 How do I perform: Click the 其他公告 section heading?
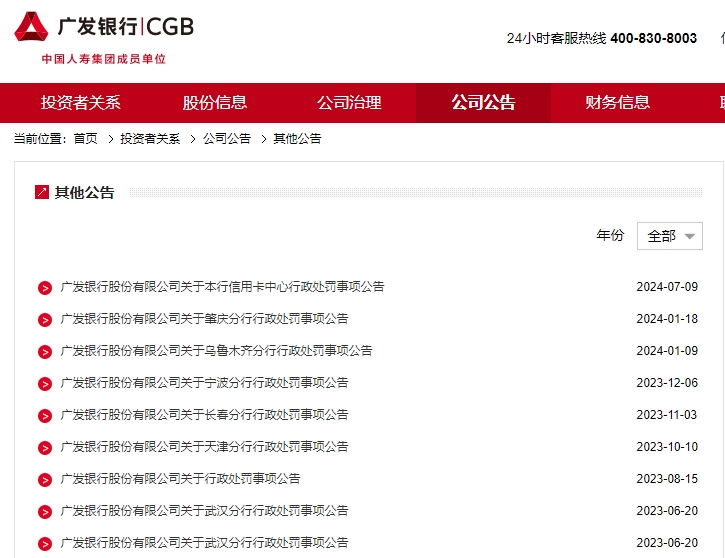pyautogui.click(x=84, y=192)
